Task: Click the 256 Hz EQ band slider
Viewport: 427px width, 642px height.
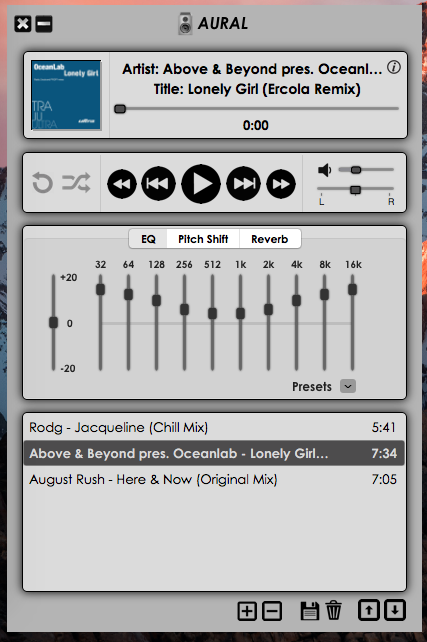Action: (184, 322)
